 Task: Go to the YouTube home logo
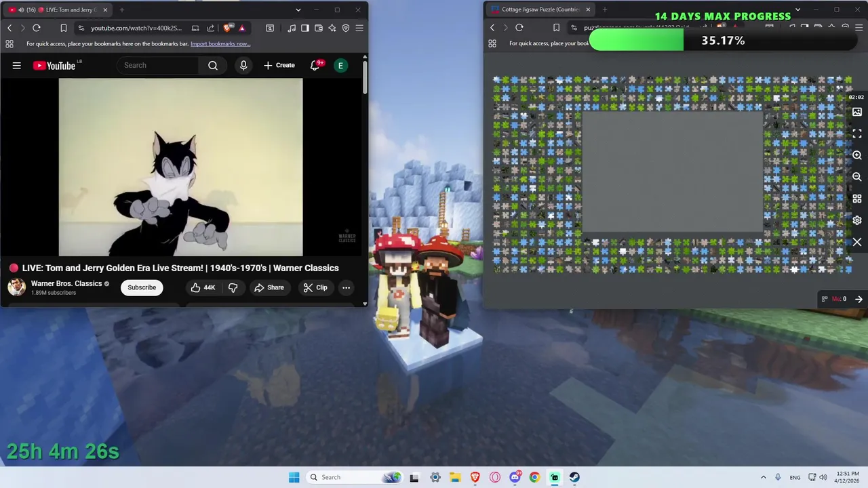pos(54,65)
